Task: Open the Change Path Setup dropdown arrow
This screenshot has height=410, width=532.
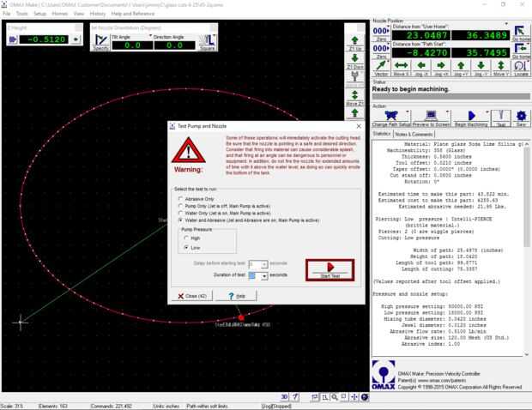Action: [407, 112]
